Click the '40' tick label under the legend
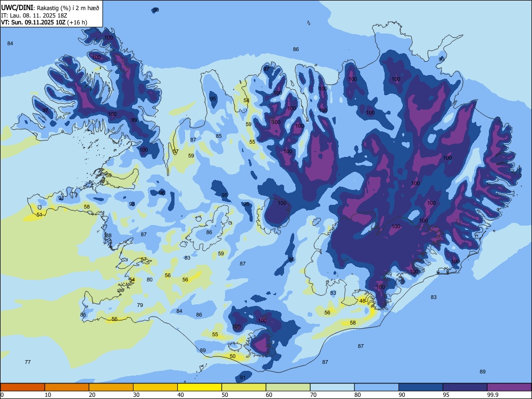The image size is (532, 399). [180, 395]
